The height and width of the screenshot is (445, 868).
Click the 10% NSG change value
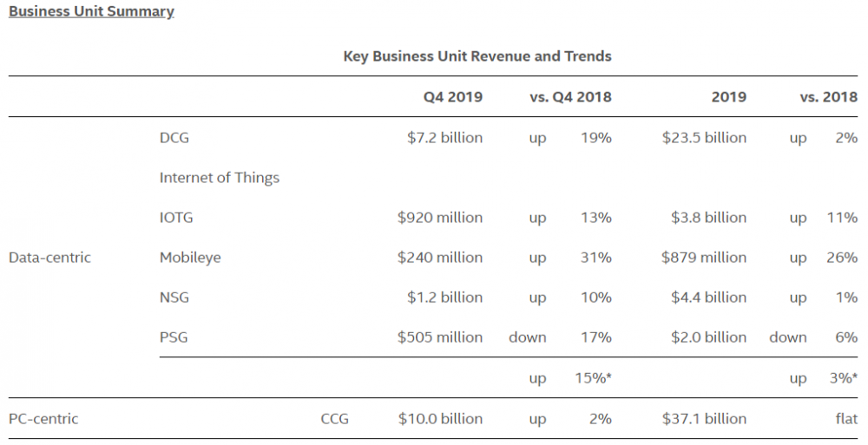click(595, 298)
